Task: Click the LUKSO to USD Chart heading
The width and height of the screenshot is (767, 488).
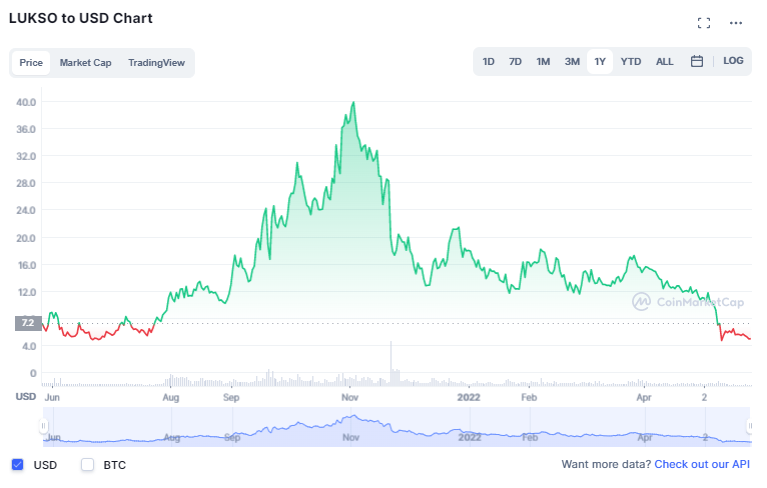Action: coord(81,18)
